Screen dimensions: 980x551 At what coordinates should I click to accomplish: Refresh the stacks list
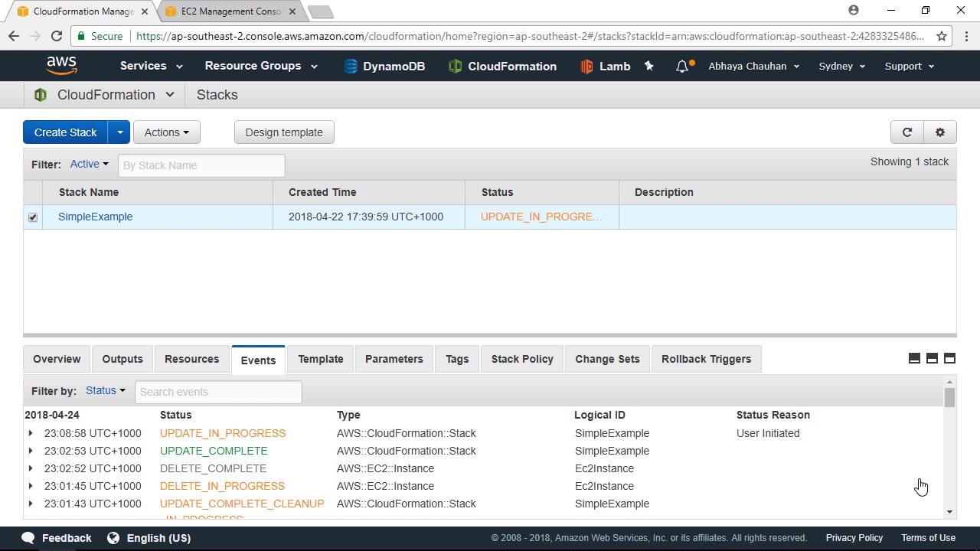point(907,132)
